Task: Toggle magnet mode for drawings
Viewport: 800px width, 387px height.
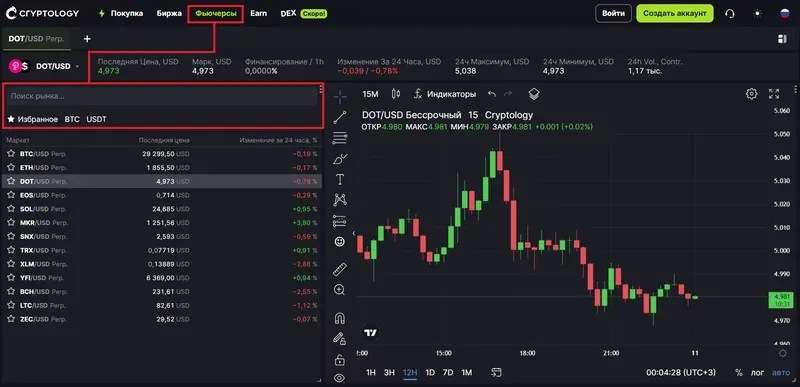Action: pyautogui.click(x=340, y=318)
